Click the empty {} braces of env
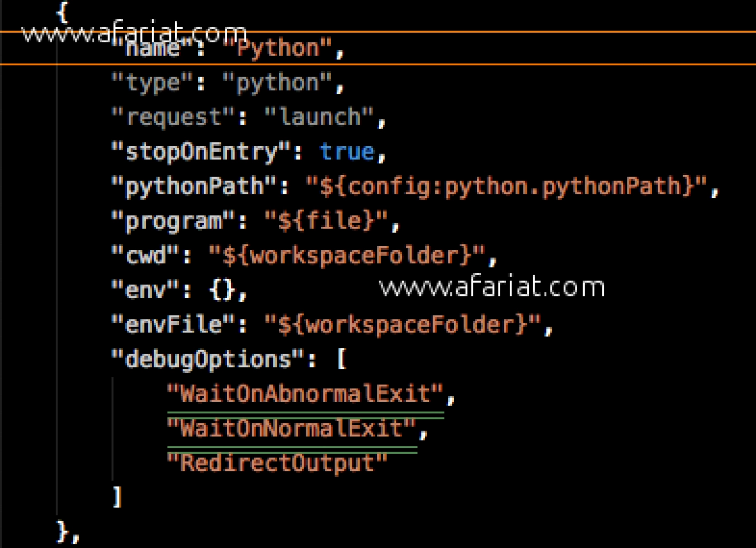 click(222, 291)
